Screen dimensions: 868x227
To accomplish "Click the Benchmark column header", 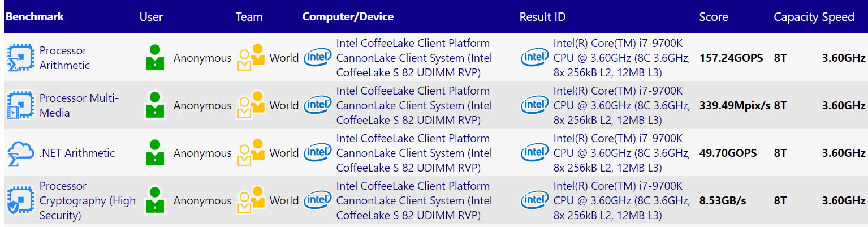I will pos(34,16).
